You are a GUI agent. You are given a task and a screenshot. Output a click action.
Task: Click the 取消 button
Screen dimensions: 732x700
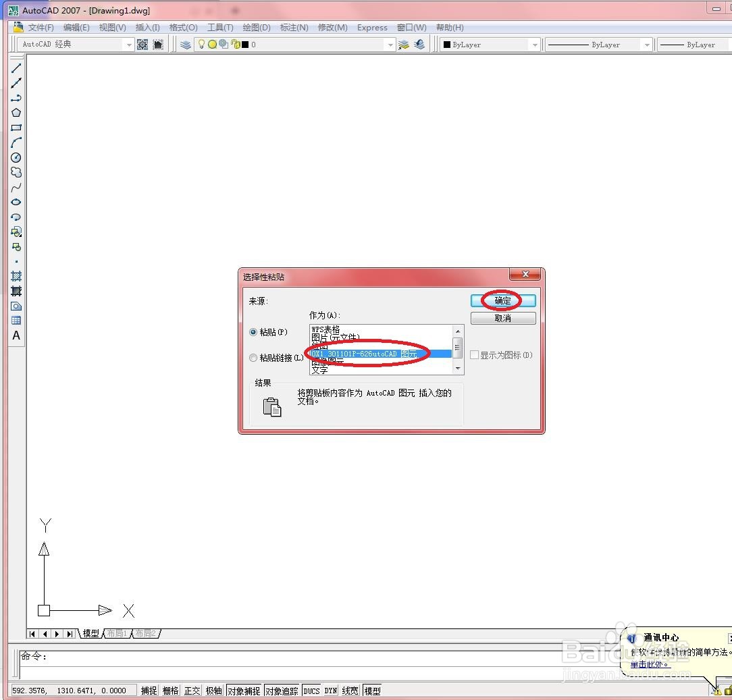[x=503, y=318]
